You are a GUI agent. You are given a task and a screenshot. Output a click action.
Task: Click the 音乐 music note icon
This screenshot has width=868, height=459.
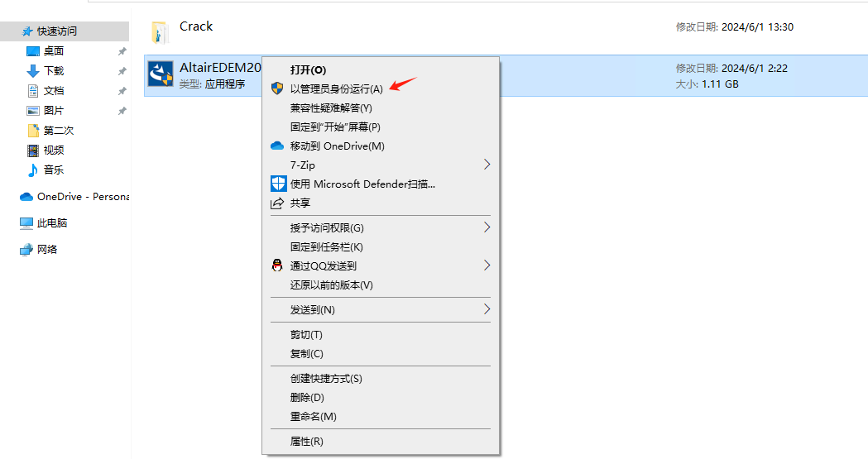33,170
